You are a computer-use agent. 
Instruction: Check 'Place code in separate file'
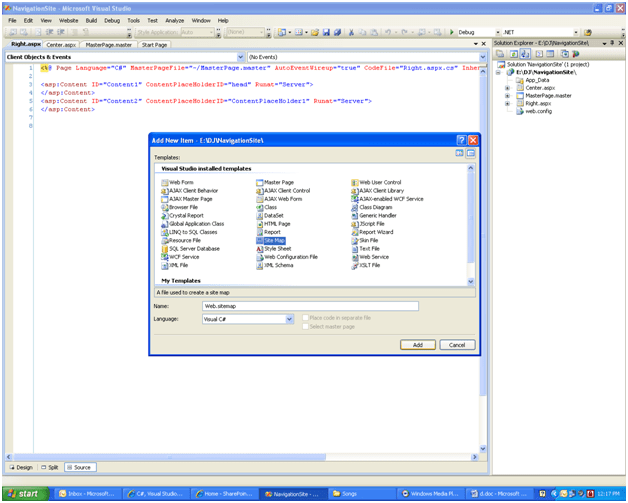(x=305, y=318)
